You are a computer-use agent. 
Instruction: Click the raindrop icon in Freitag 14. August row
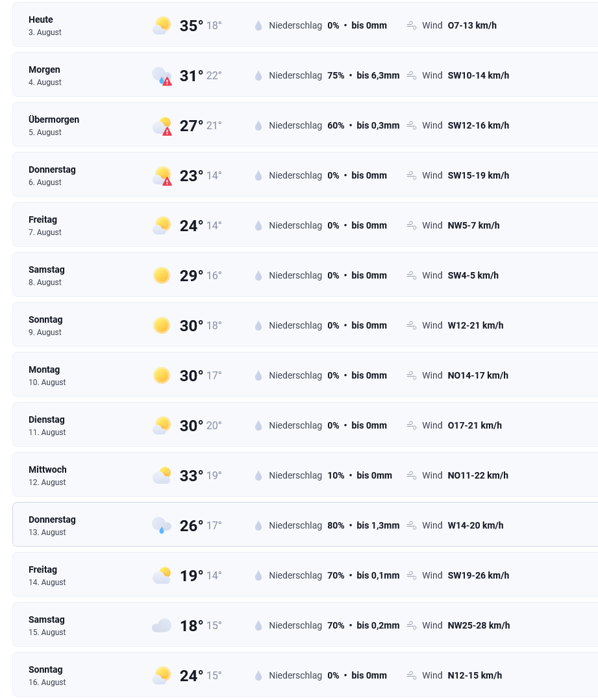point(258,575)
